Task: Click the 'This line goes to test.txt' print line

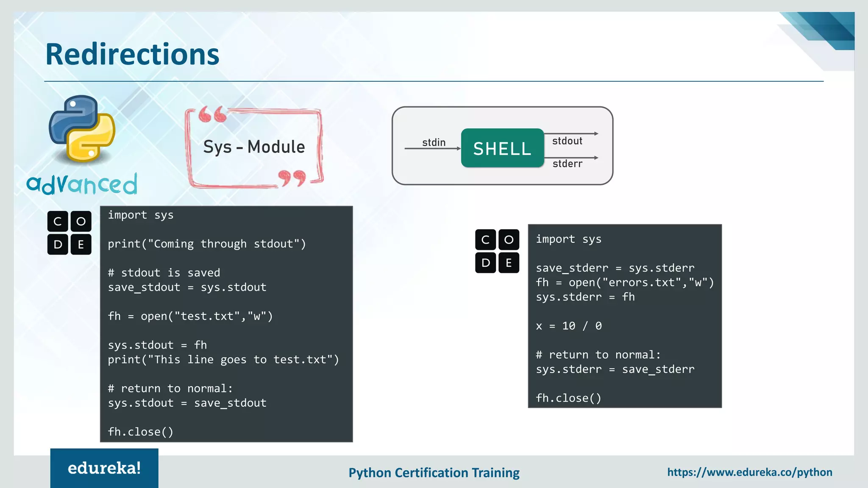Action: pos(223,360)
